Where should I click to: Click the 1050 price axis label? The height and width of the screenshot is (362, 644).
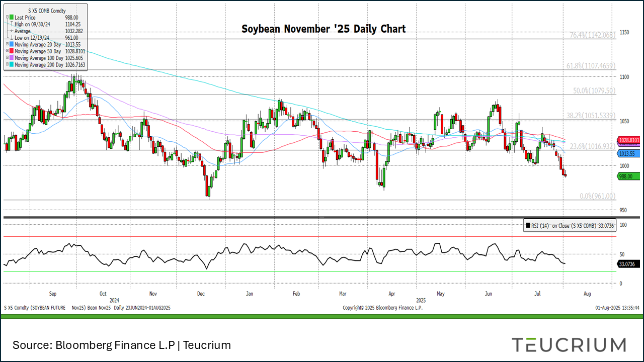[x=625, y=121]
